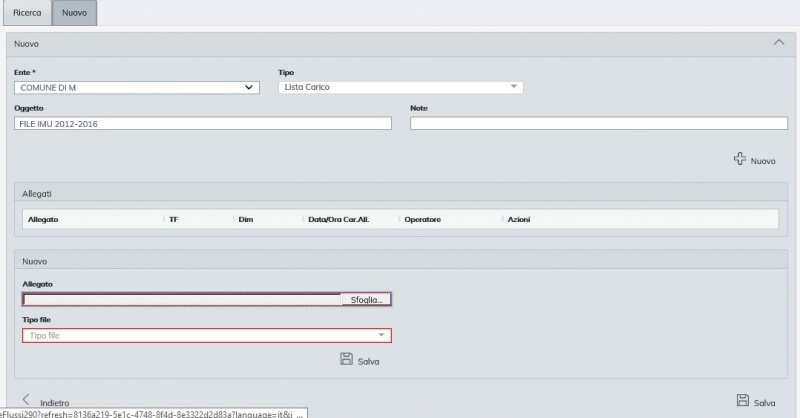Open the Ente dropdown COMUNE DI M.

pyautogui.click(x=137, y=88)
